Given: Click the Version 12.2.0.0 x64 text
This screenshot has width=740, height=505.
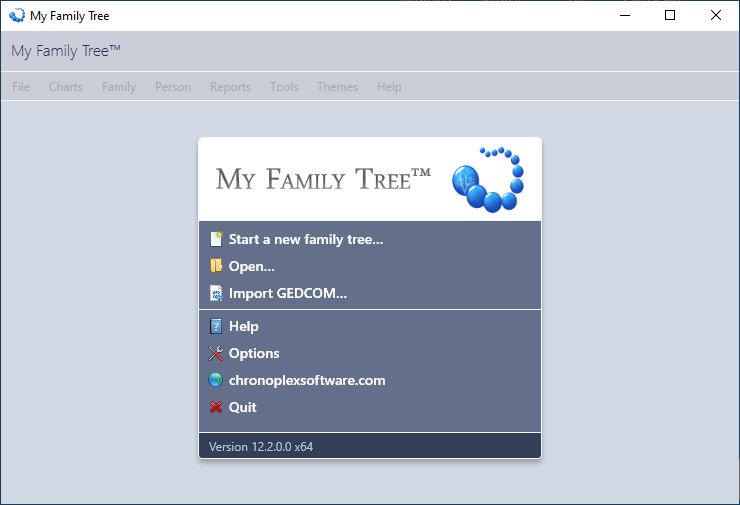Looking at the screenshot, I should pyautogui.click(x=261, y=446).
